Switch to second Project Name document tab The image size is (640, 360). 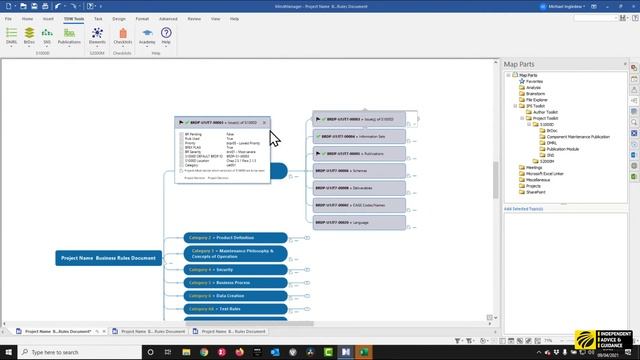pyautogui.click(x=149, y=331)
